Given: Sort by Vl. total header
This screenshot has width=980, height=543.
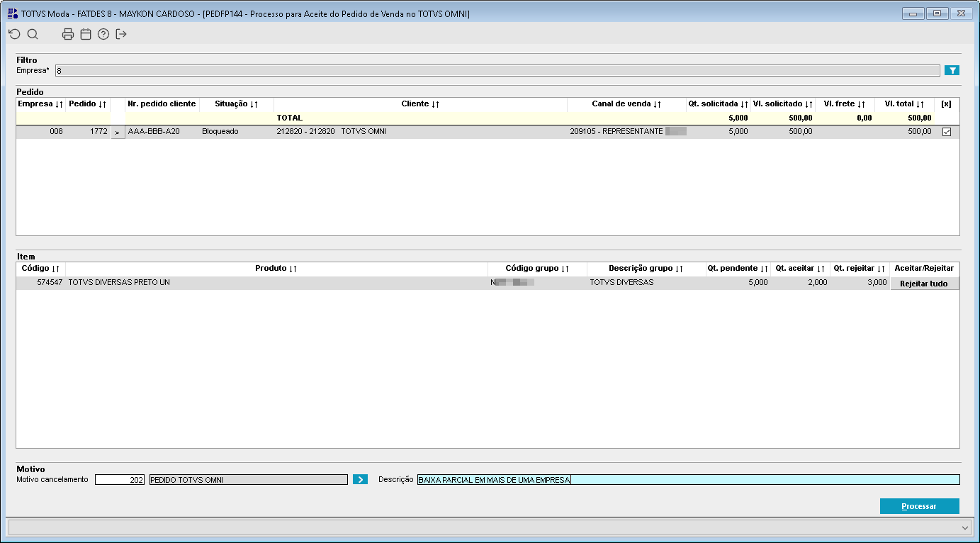Looking at the screenshot, I should (x=904, y=104).
